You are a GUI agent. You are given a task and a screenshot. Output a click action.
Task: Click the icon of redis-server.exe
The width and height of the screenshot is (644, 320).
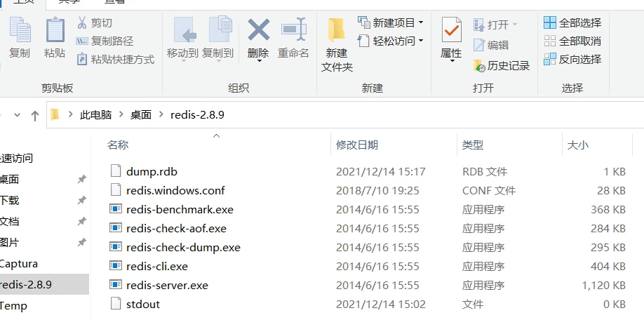(x=116, y=285)
